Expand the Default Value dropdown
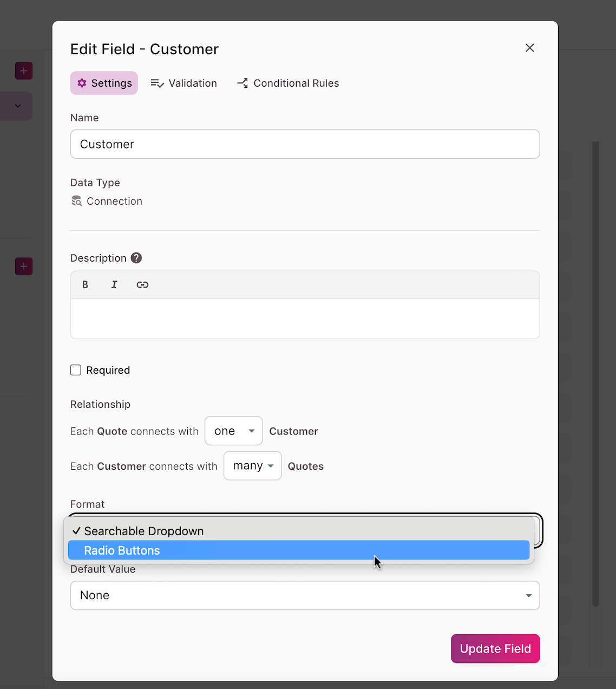 305,595
